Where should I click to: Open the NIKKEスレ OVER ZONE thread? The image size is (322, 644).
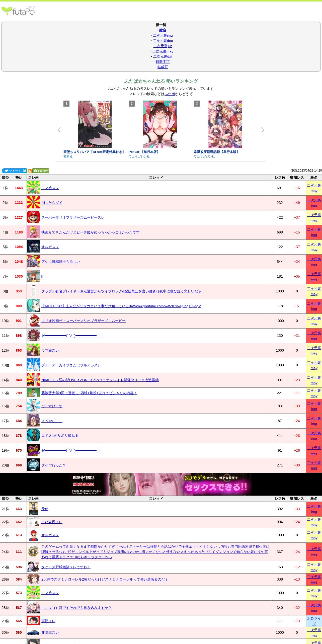click(x=100, y=380)
